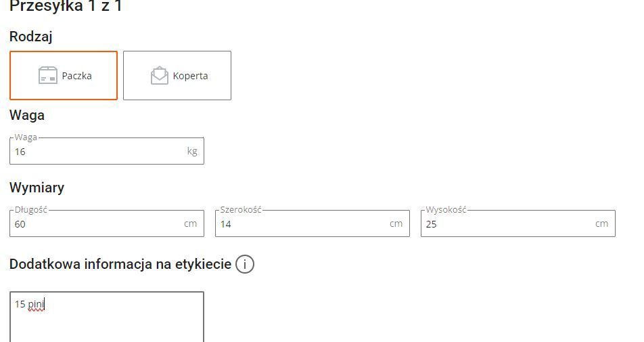Click the bold Waga section heading
The height and width of the screenshot is (342, 644).
(27, 115)
